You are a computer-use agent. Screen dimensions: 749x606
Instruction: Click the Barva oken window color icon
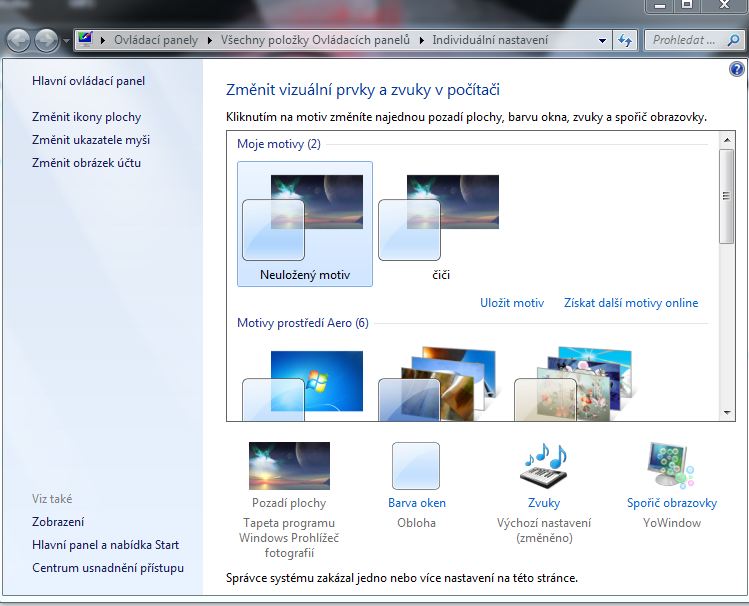click(x=416, y=467)
